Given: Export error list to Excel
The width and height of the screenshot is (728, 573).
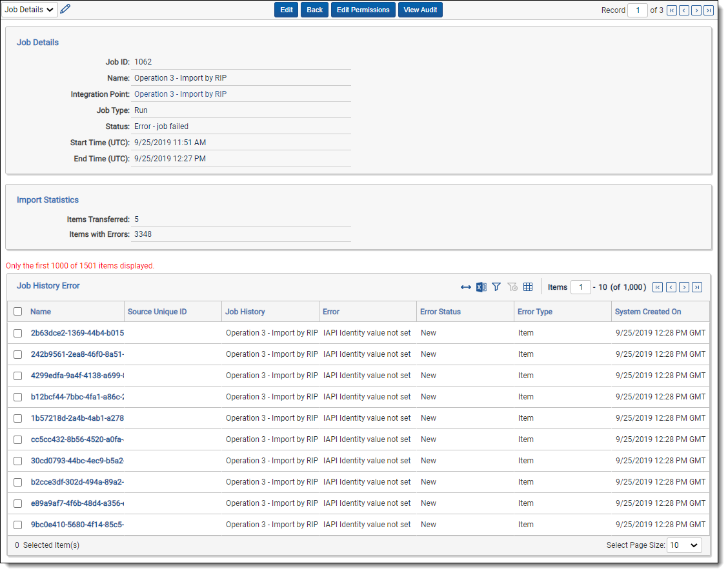Looking at the screenshot, I should pos(481,287).
